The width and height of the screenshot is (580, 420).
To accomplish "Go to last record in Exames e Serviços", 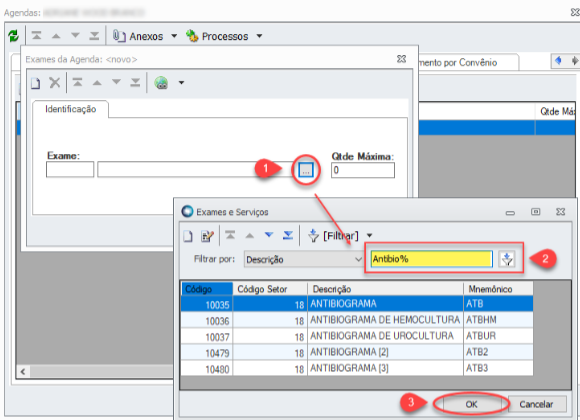I will (288, 235).
